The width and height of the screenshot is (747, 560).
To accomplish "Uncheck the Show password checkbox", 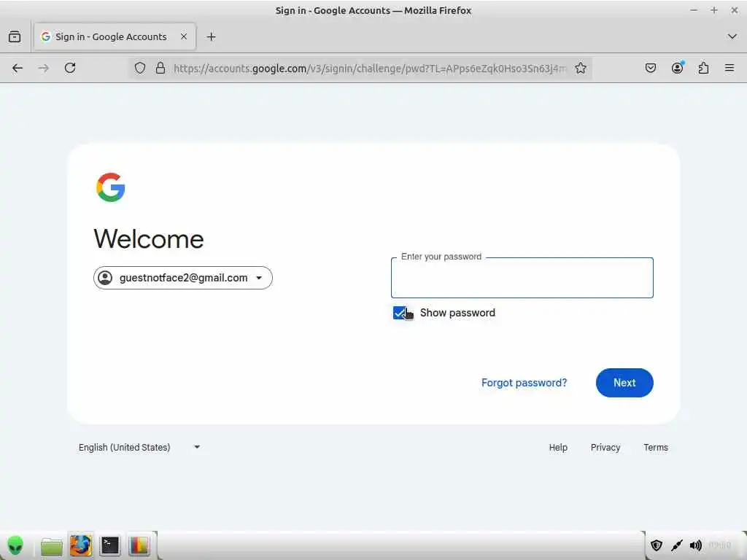I will (399, 313).
